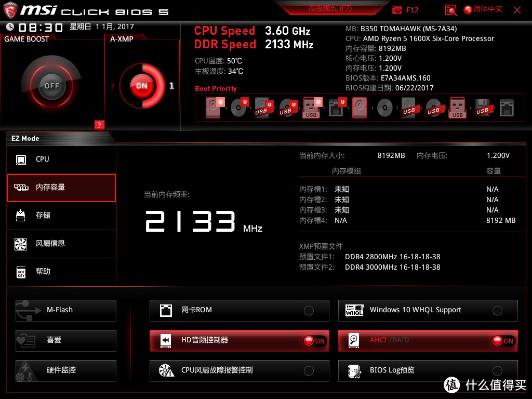
Task: Click the DDR Speed 2133 MHz value
Action: [x=289, y=45]
